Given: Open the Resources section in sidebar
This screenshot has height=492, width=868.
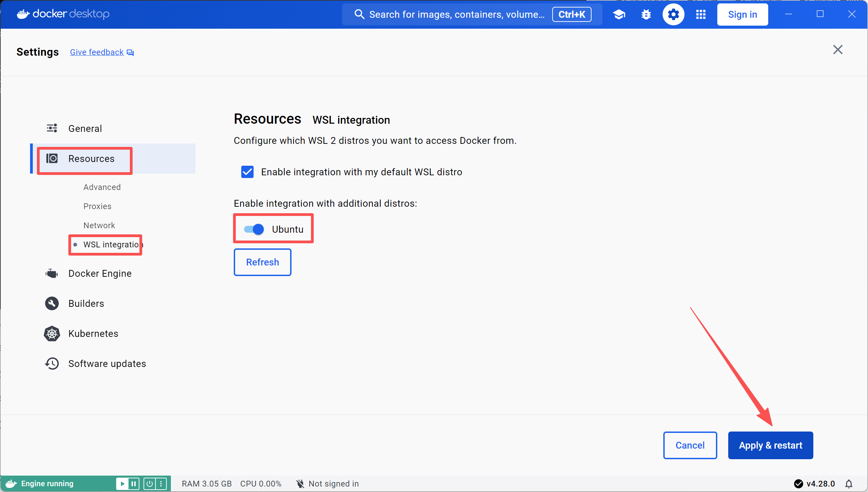Looking at the screenshot, I should coord(91,159).
